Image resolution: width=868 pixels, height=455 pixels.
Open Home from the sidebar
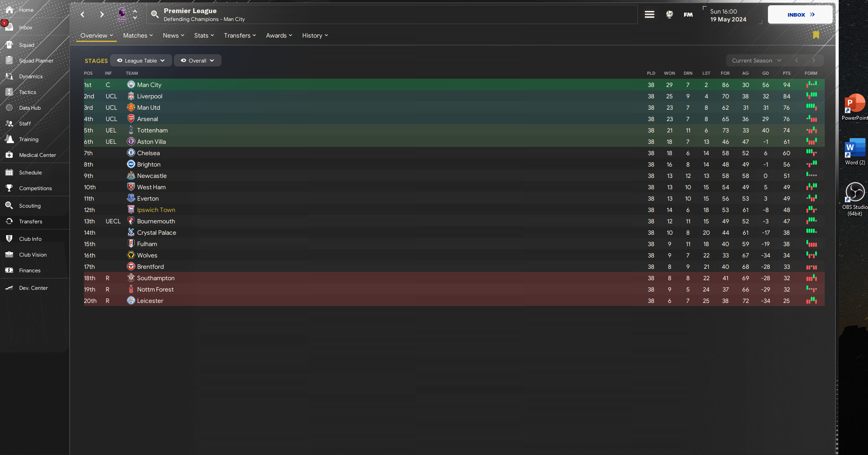pos(26,10)
